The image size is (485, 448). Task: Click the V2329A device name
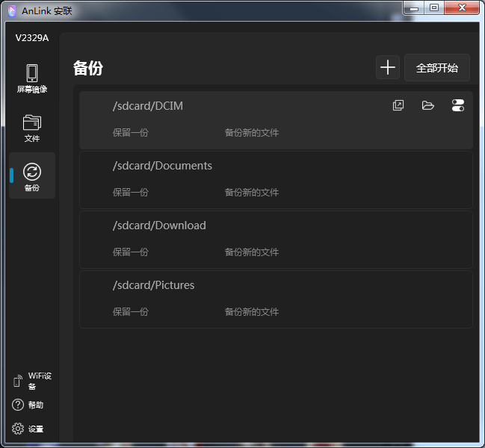(x=32, y=38)
